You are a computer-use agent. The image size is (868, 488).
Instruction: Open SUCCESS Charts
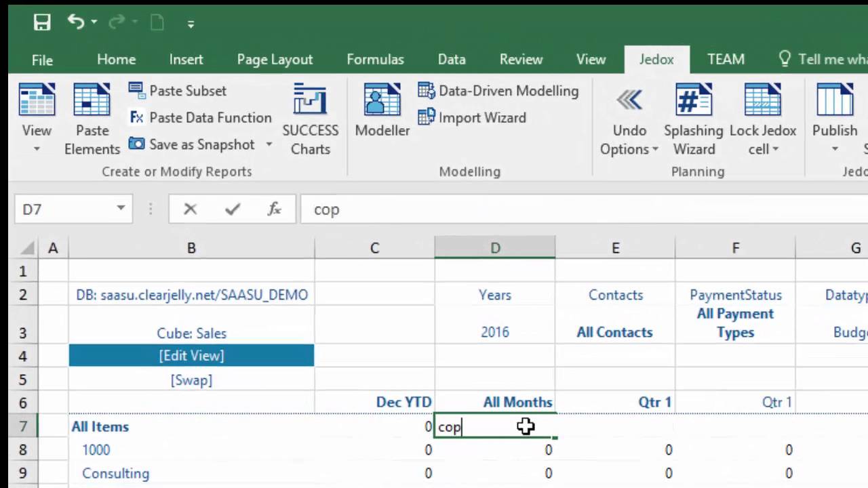(x=310, y=119)
